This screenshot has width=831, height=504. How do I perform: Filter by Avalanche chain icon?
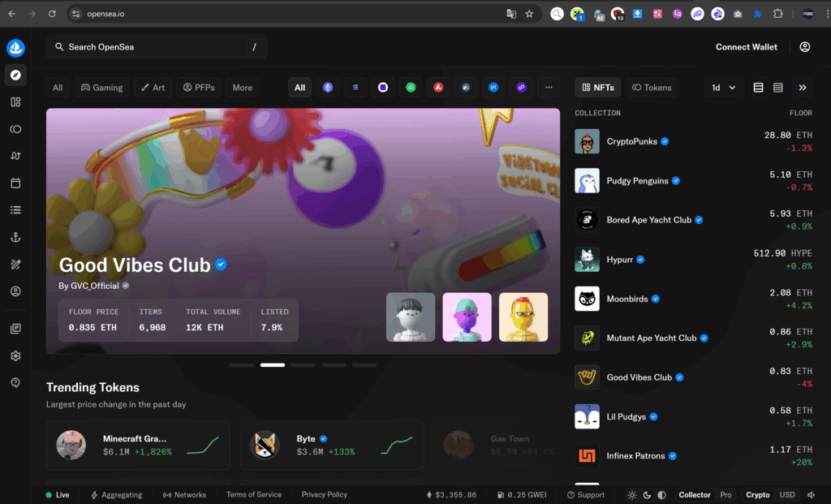coord(438,88)
